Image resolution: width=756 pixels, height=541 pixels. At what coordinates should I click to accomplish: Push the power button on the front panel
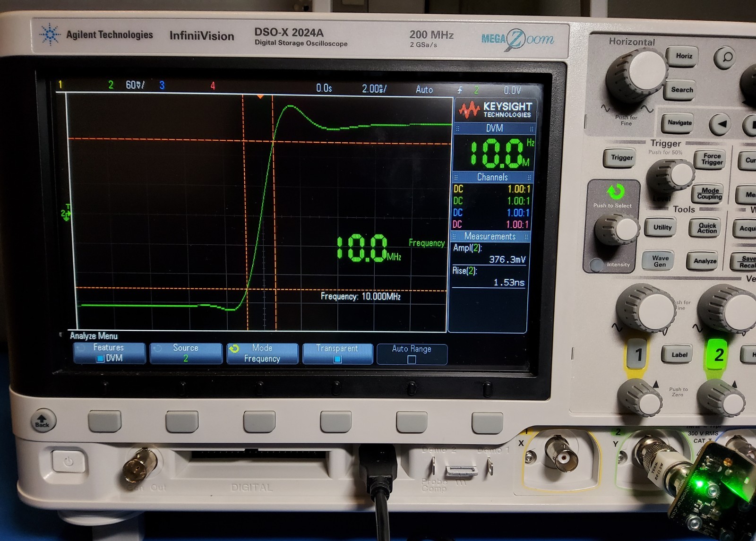point(69,462)
